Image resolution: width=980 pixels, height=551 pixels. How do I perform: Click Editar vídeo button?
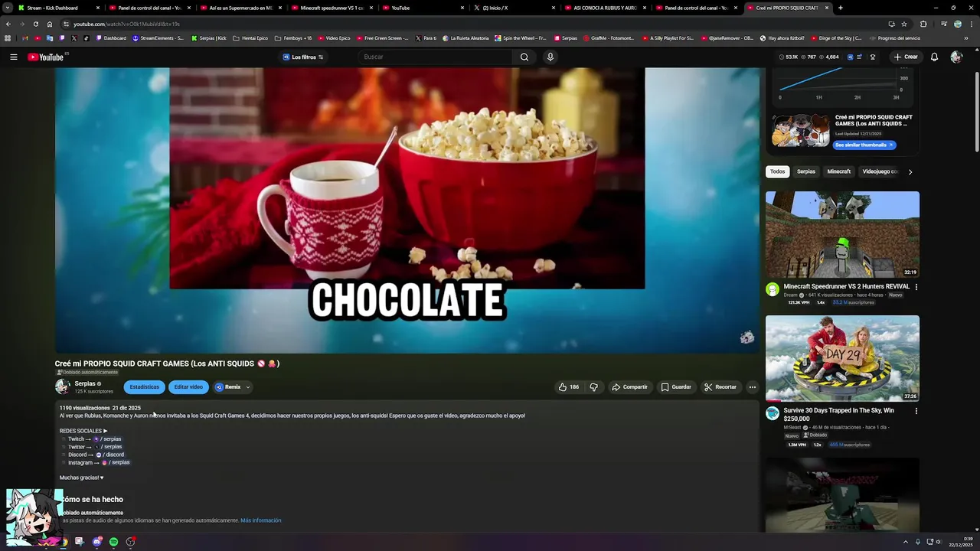pos(188,387)
